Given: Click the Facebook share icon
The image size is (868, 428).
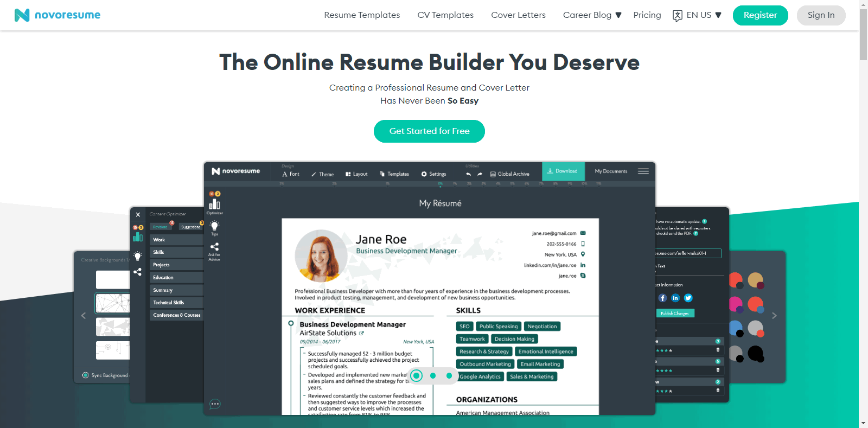Looking at the screenshot, I should click(x=662, y=298).
